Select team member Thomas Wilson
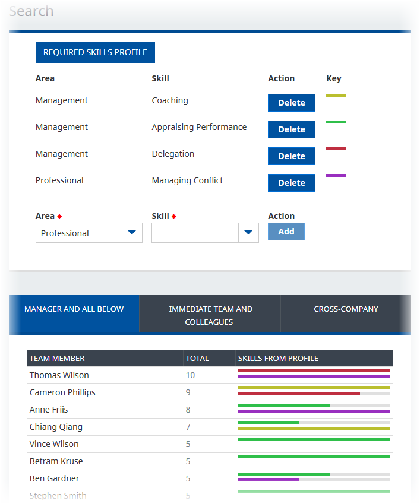 pos(59,375)
